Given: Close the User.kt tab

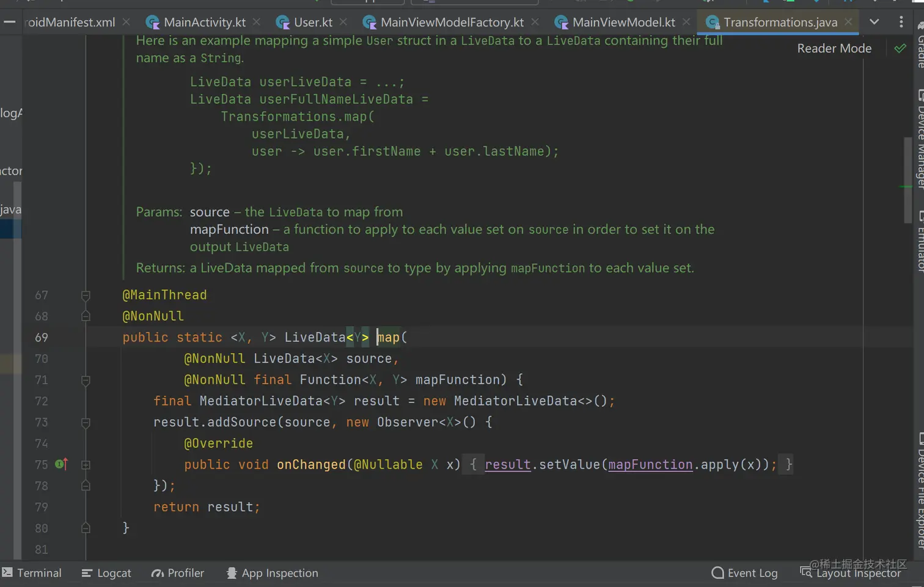Looking at the screenshot, I should coord(343,22).
